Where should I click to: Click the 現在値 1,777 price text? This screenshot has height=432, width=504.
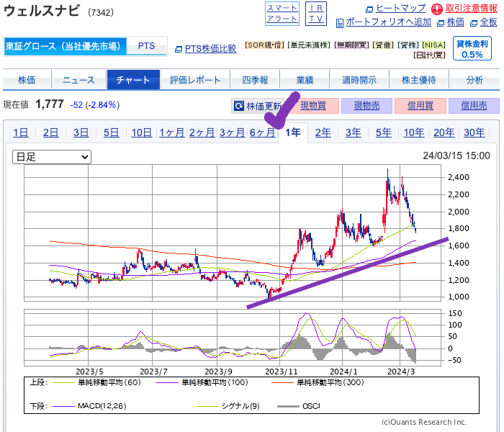pyautogui.click(x=33, y=104)
